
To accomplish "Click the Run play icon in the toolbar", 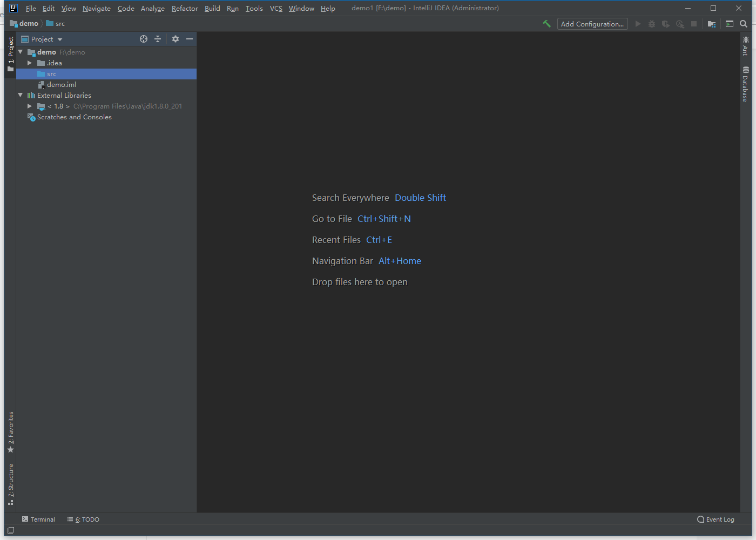I will click(638, 24).
